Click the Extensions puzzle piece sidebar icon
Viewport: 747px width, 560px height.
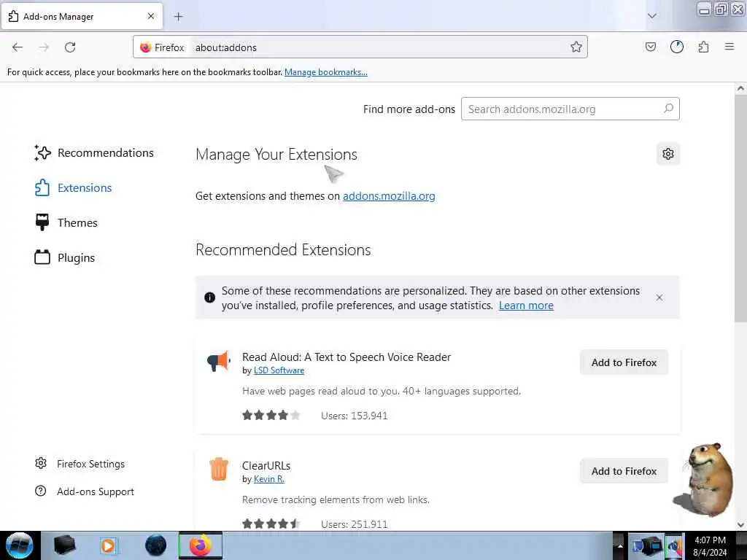(42, 187)
